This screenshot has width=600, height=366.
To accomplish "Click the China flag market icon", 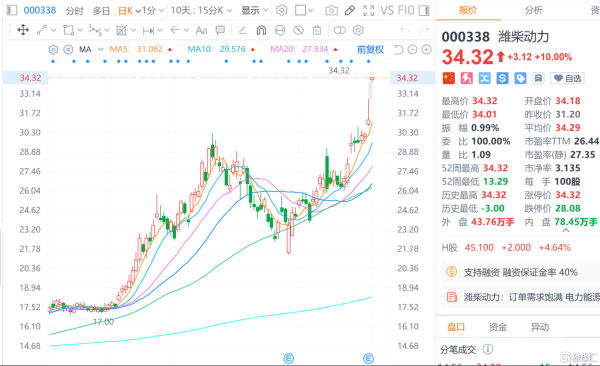I will (x=448, y=78).
